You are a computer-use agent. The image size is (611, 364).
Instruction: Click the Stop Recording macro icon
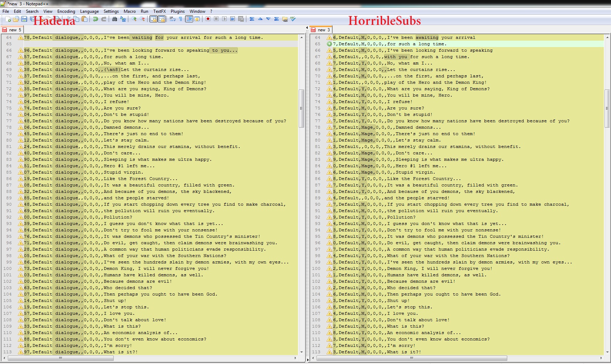[216, 19]
